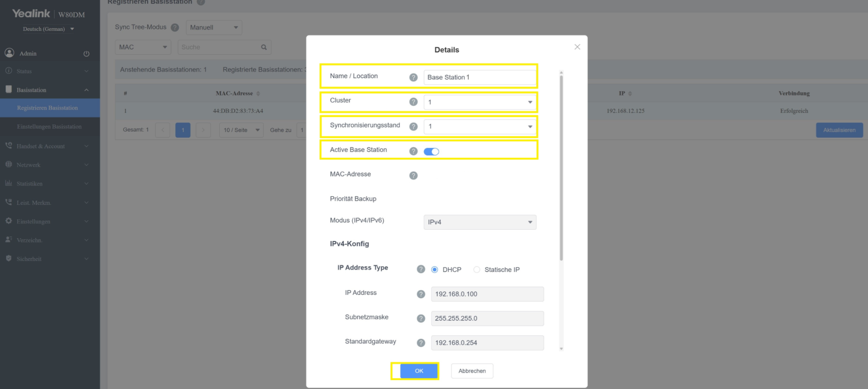Select the Statische IP radio button

(476, 270)
